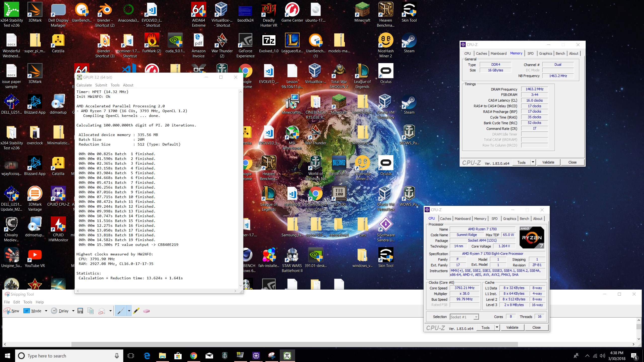Click the GPUPI pi icon in the taskbar
This screenshot has height=362, width=644.
pyautogui.click(x=287, y=356)
